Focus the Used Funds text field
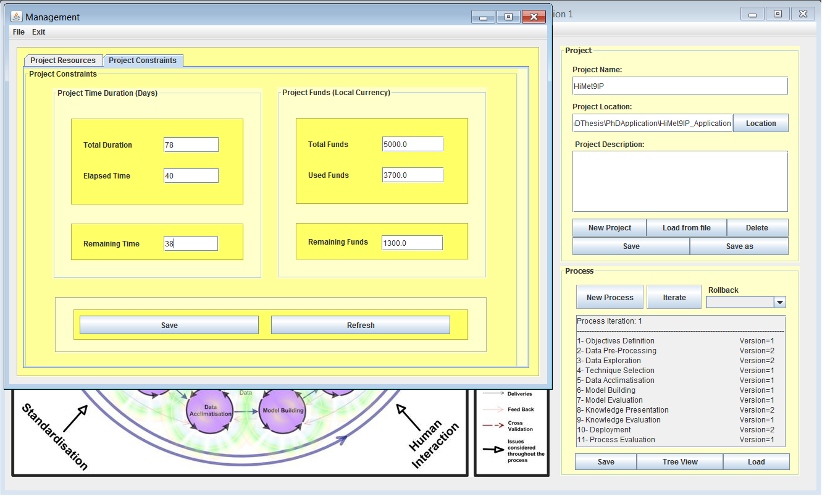The height and width of the screenshot is (504, 830). [413, 175]
